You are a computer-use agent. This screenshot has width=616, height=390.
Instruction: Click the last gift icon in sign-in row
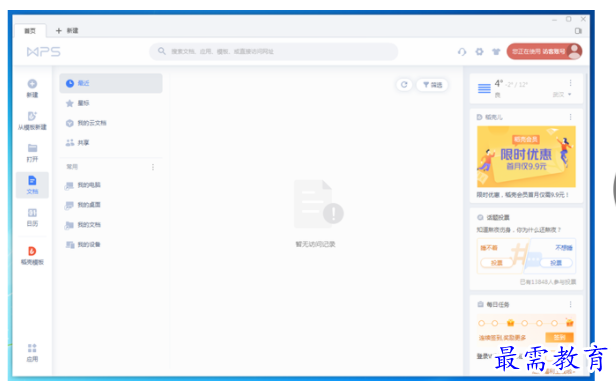click(569, 323)
